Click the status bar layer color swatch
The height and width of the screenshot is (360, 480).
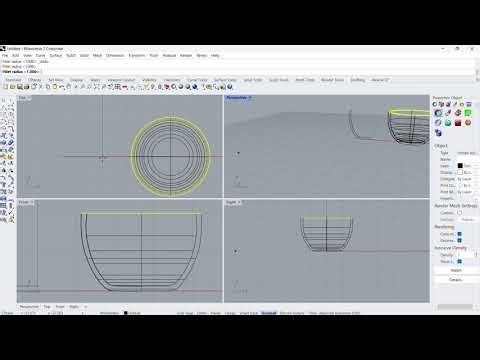pos(126,313)
